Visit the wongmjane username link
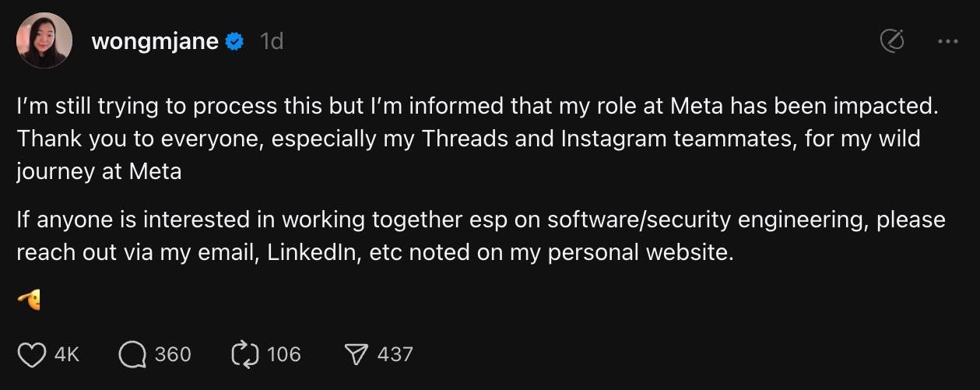The image size is (980, 390). [154, 42]
